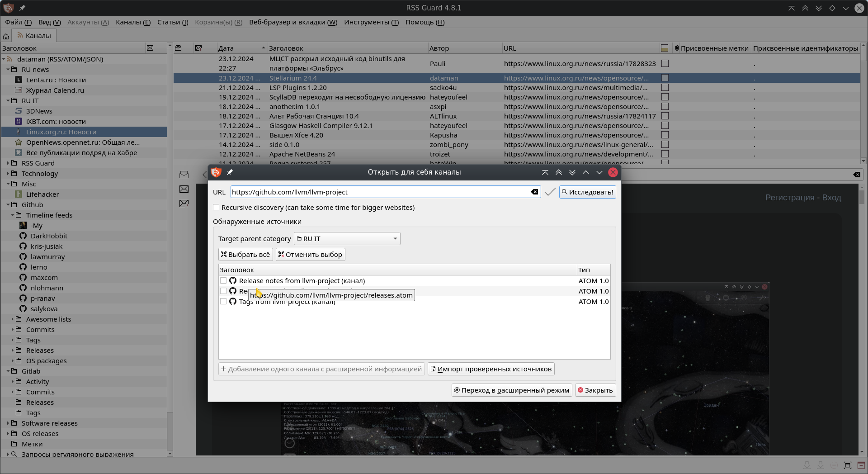Check the second discovered feed row
This screenshot has height=474, width=868.
[x=223, y=291]
